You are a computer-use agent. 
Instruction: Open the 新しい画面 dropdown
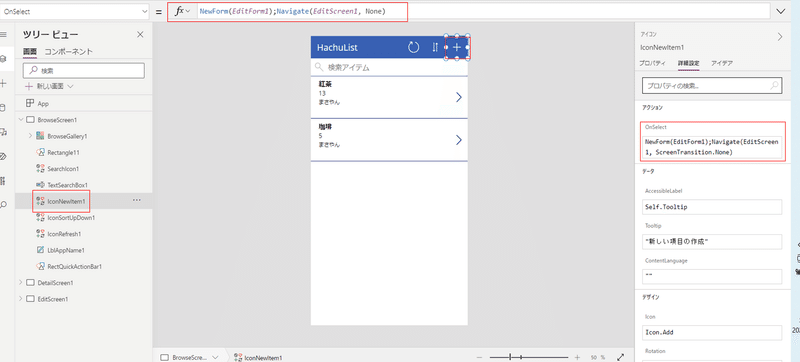pos(49,87)
